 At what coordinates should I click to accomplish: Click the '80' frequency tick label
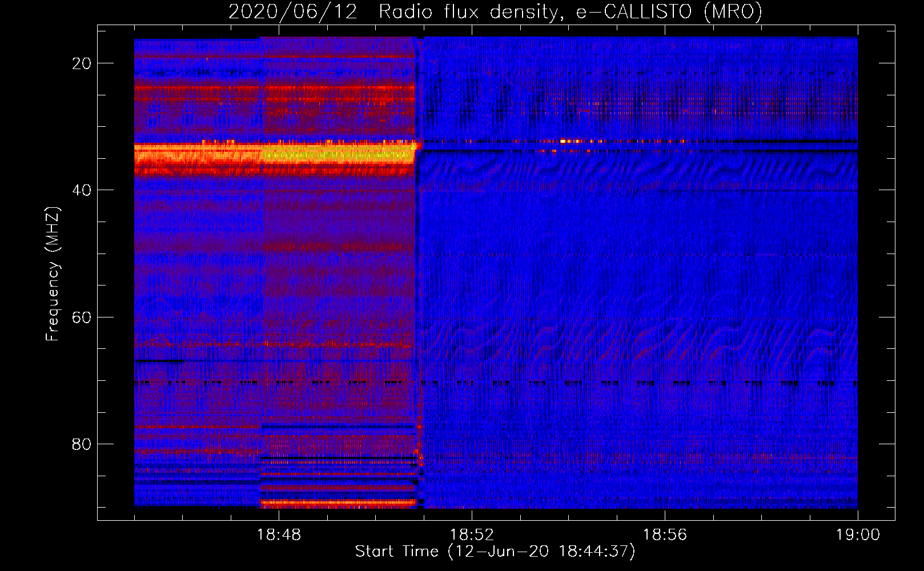click(82, 444)
